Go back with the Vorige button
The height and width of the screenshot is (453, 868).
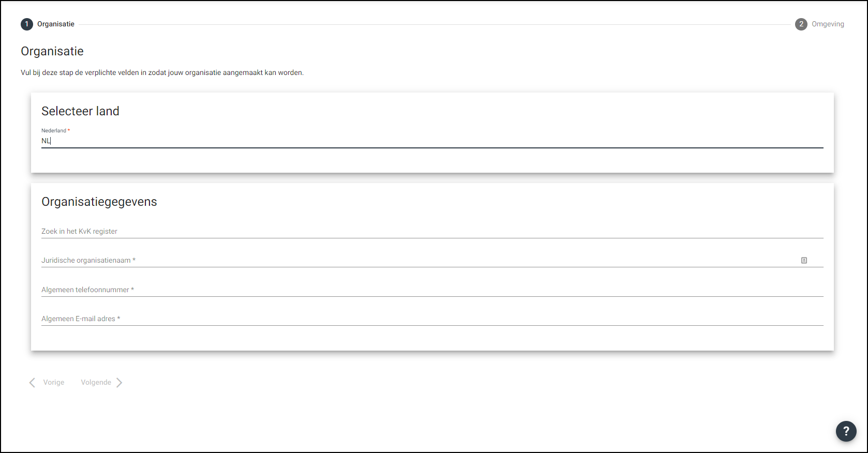[53, 383]
